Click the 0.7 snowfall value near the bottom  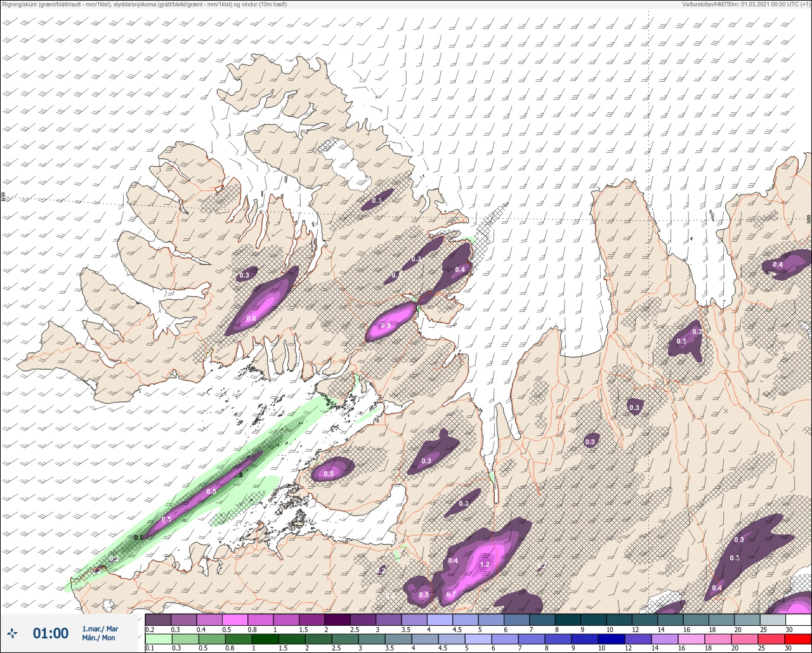point(451,595)
